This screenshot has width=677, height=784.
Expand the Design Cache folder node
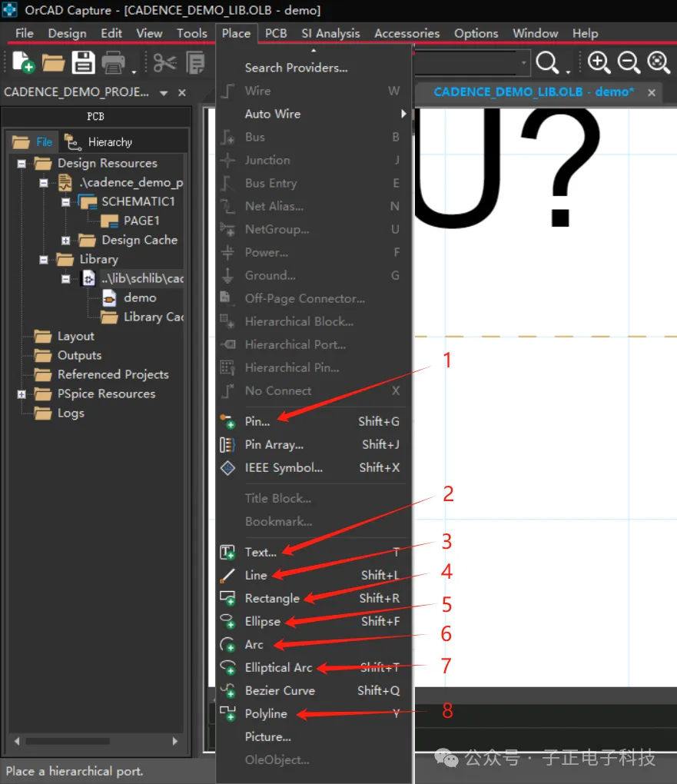pyautogui.click(x=65, y=241)
